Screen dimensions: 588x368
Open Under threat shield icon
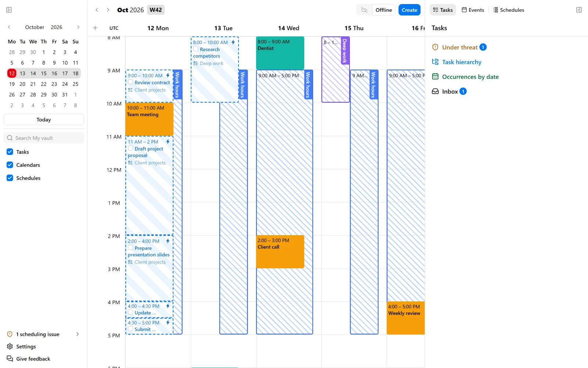click(435, 47)
